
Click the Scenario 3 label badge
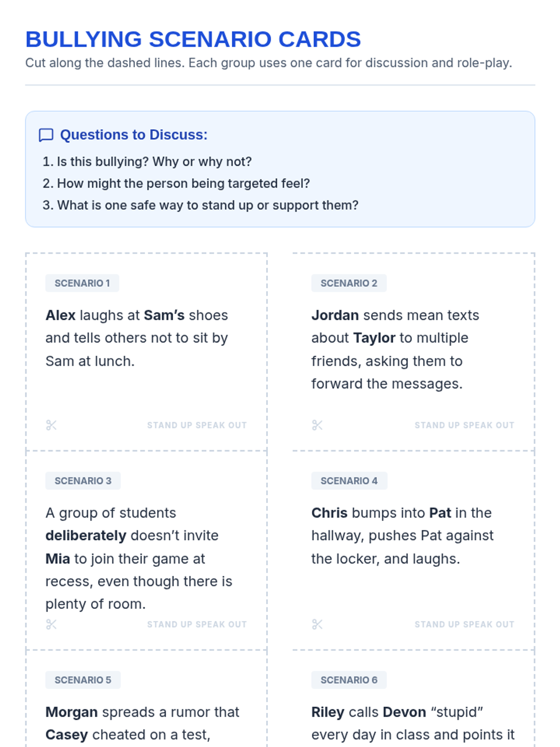click(83, 481)
